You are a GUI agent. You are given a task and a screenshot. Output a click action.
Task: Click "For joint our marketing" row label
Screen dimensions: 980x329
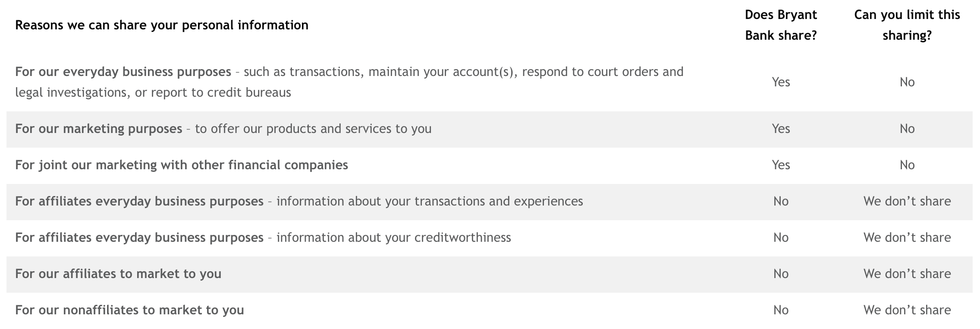(181, 165)
